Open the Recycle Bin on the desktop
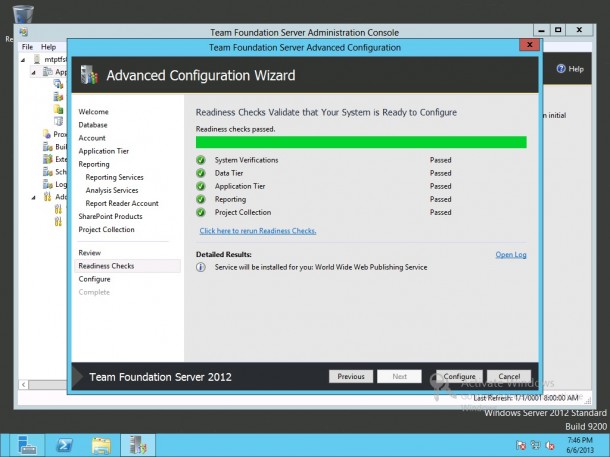Image resolution: width=610 pixels, height=457 pixels. (x=23, y=14)
